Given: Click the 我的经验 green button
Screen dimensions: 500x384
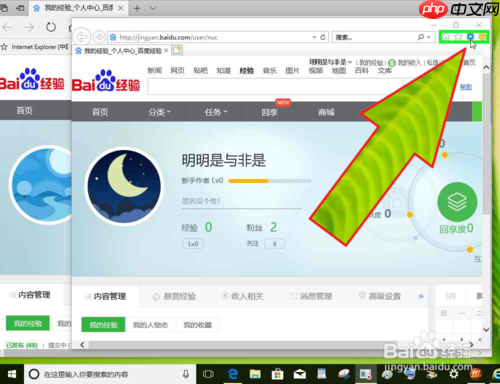Looking at the screenshot, I should (x=103, y=325).
